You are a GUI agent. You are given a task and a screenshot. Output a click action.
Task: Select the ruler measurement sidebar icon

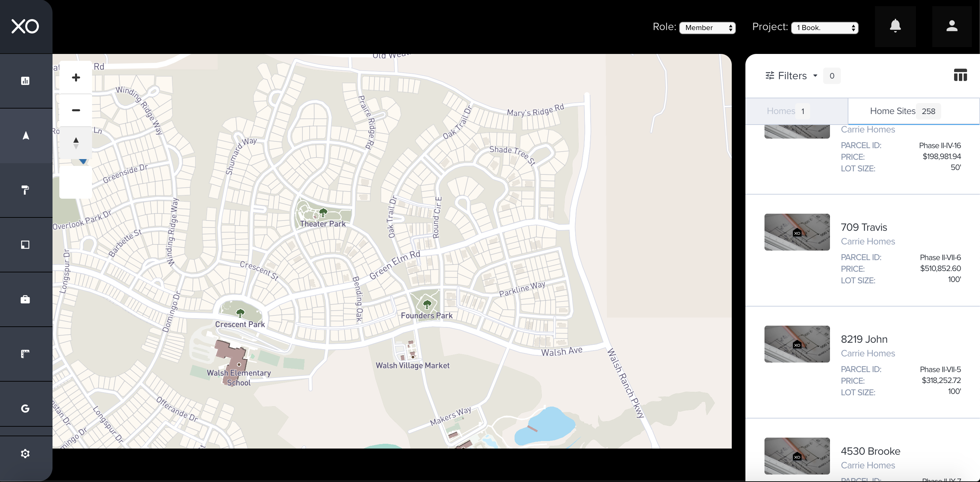(25, 354)
